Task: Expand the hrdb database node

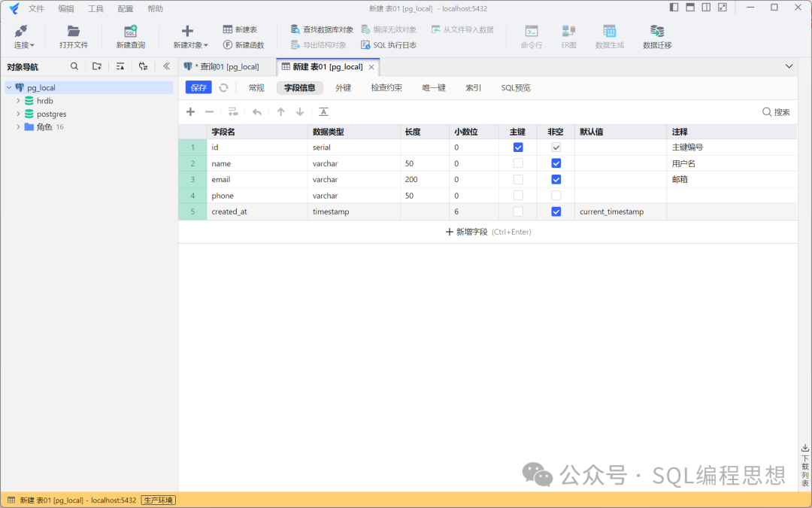Action: click(18, 100)
